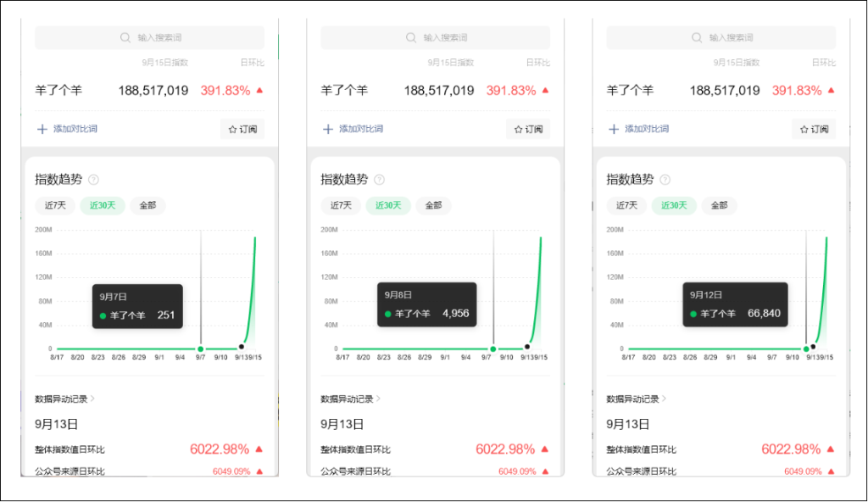Expand 数据异动记录 in the left panel
The image size is (868, 502).
[x=64, y=399]
